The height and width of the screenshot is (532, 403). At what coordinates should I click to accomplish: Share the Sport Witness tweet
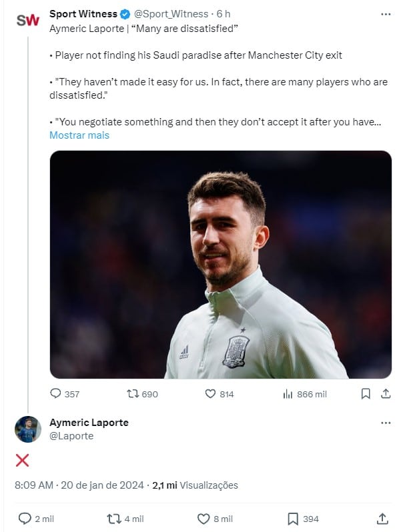385,394
